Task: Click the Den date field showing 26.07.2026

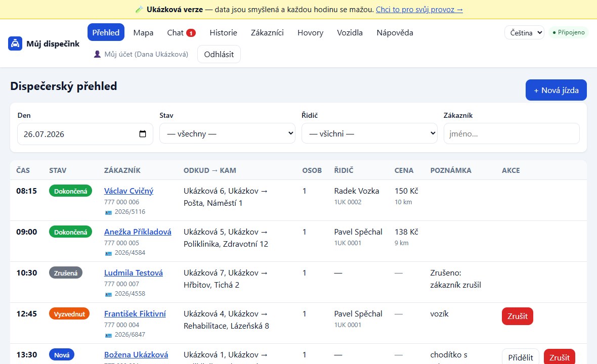Action: click(86, 134)
